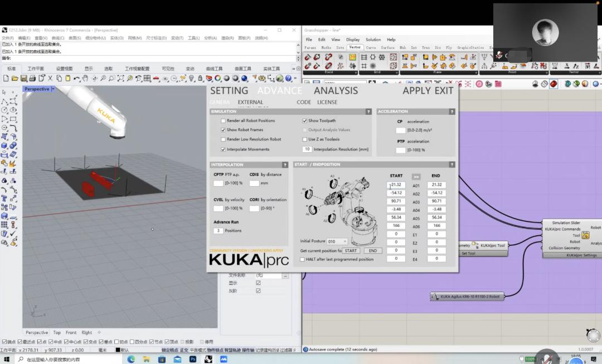
Task: Click the Simulation panel help question mark
Action: tap(368, 111)
